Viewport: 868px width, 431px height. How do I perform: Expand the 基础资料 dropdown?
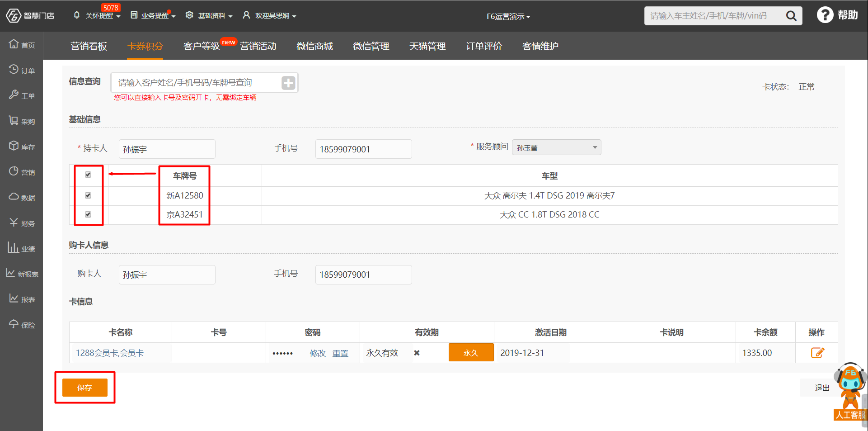click(215, 16)
